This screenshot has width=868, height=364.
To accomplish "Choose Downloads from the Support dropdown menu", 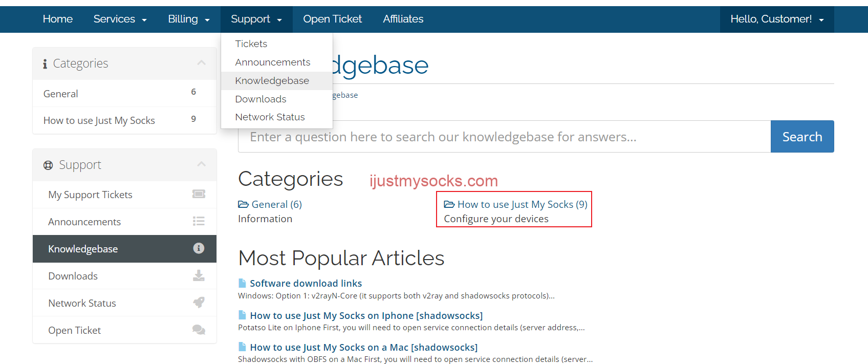I will pos(277,99).
